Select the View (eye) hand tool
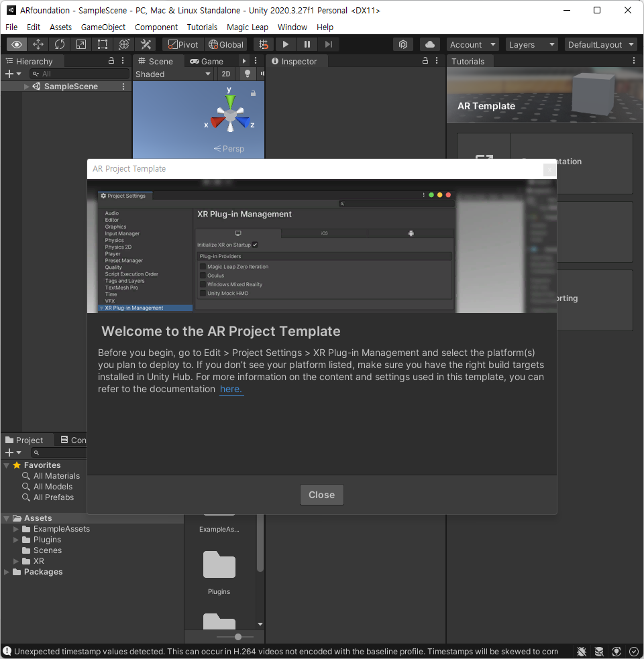This screenshot has width=644, height=659. [x=17, y=44]
